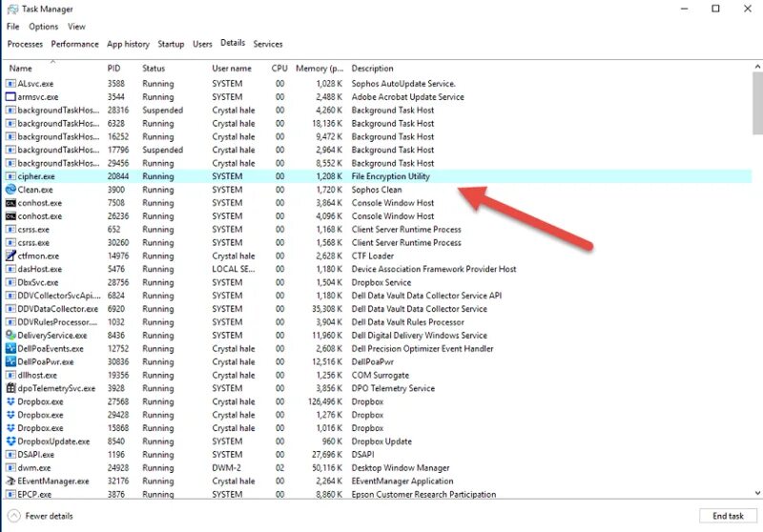Select the 'File Encryption Utility' description
The image size is (763, 532).
(x=391, y=176)
